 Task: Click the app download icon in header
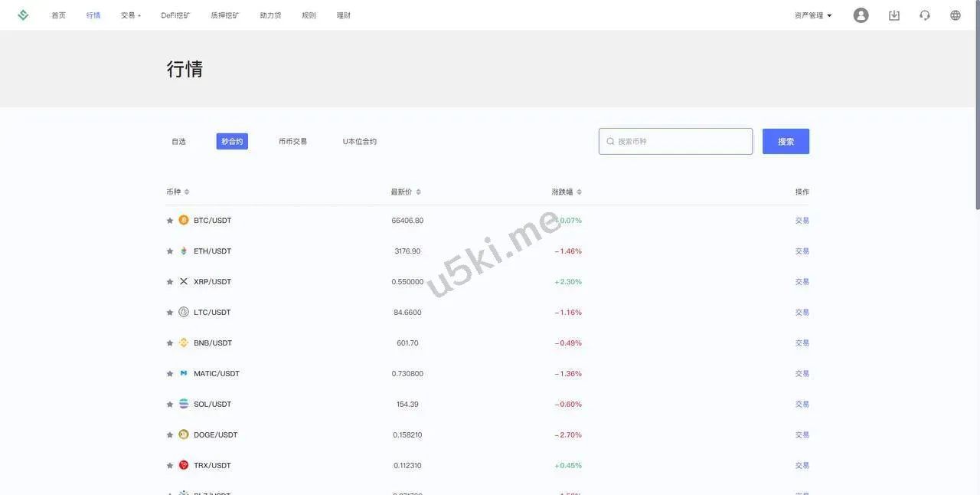click(x=893, y=15)
